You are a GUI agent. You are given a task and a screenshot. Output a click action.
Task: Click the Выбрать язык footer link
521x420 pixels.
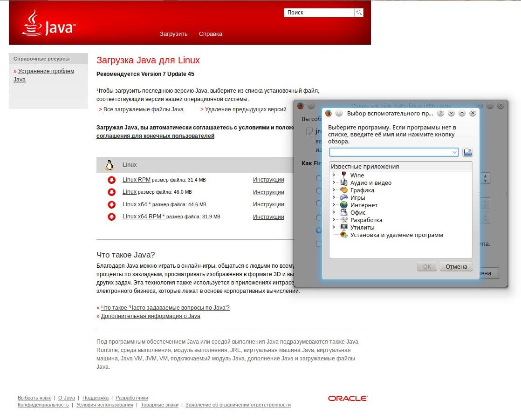34,398
